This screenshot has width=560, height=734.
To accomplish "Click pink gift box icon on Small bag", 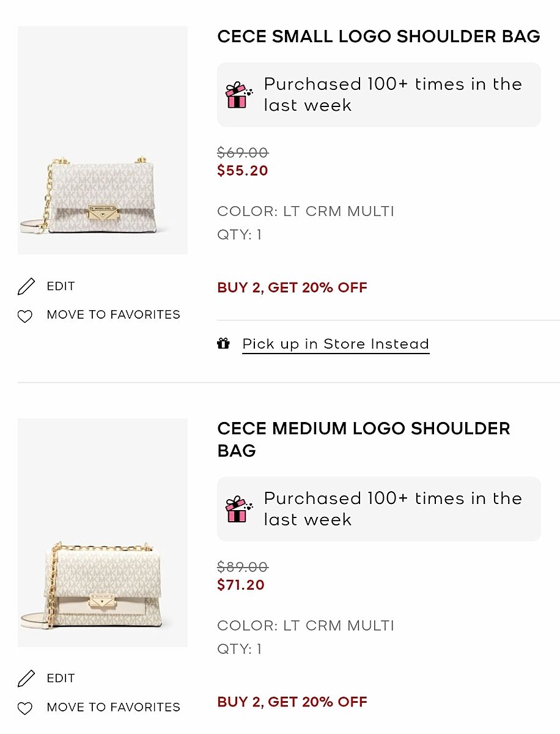I will (x=238, y=95).
